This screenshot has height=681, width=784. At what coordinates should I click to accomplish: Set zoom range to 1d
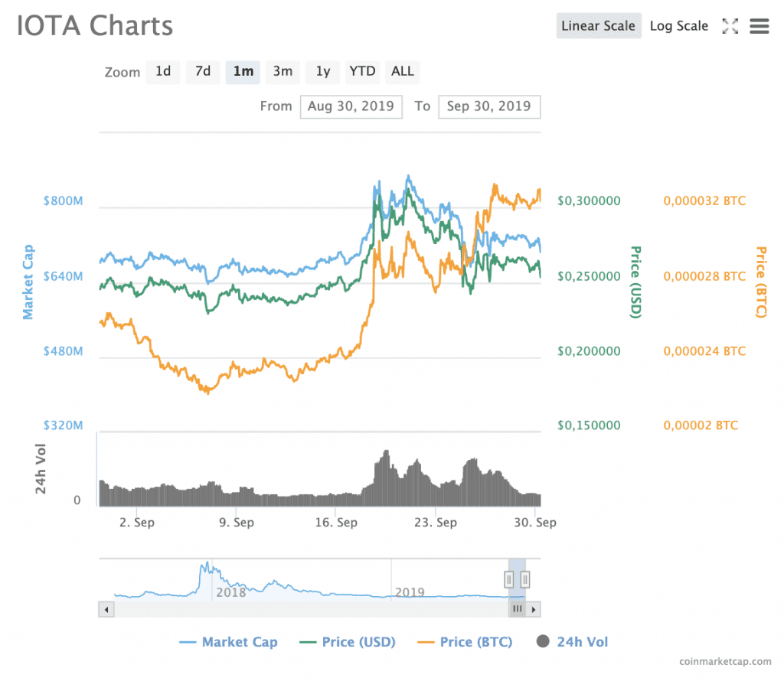click(163, 71)
